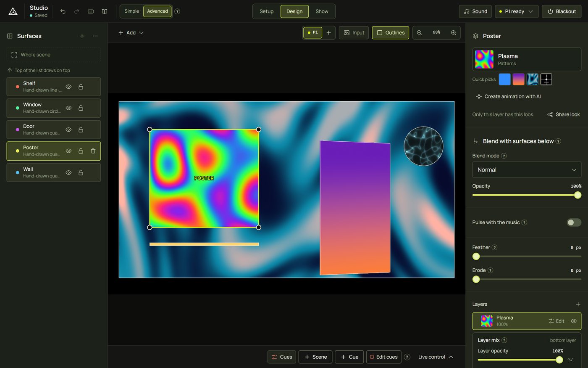Image resolution: width=588 pixels, height=368 pixels.
Task: Toggle Wall surface visibility
Action: click(x=68, y=172)
